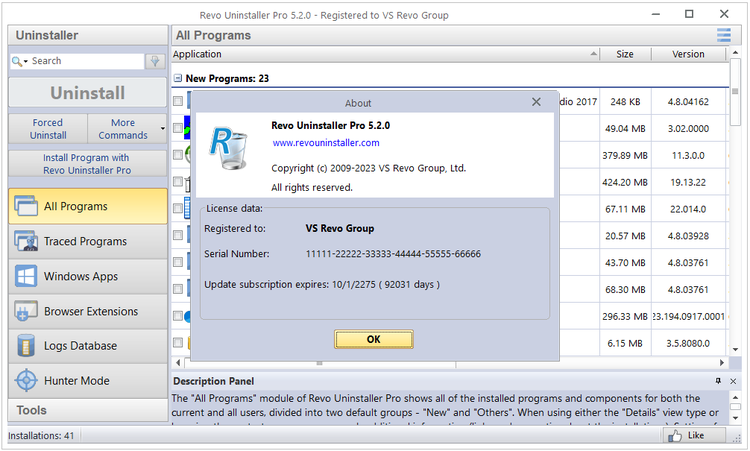Screen dimensions: 750x451
Task: Open the view options hamburger menu icon
Action: tap(724, 35)
